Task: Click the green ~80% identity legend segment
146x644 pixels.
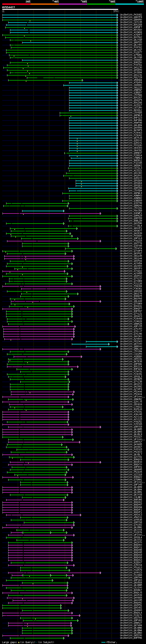Action: point(101,4)
